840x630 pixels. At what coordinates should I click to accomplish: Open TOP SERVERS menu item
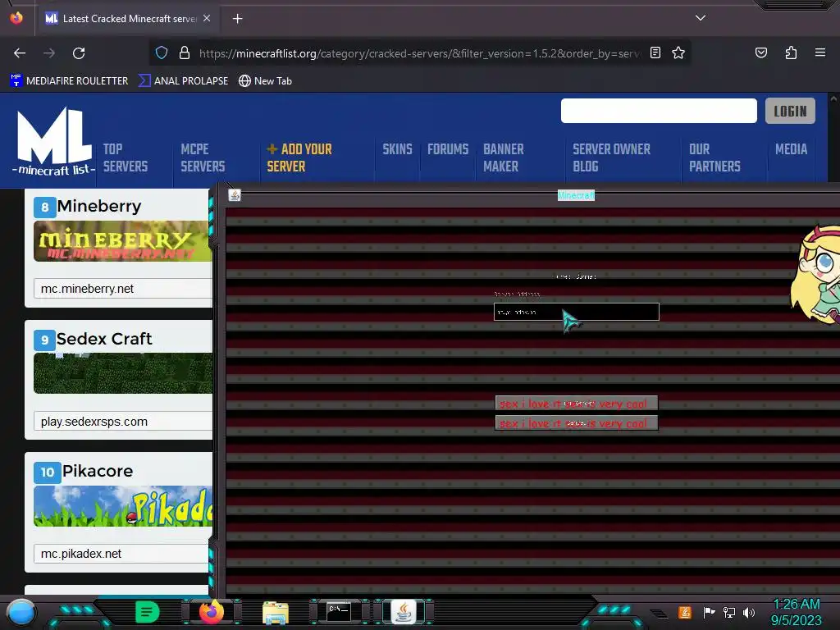coord(126,157)
